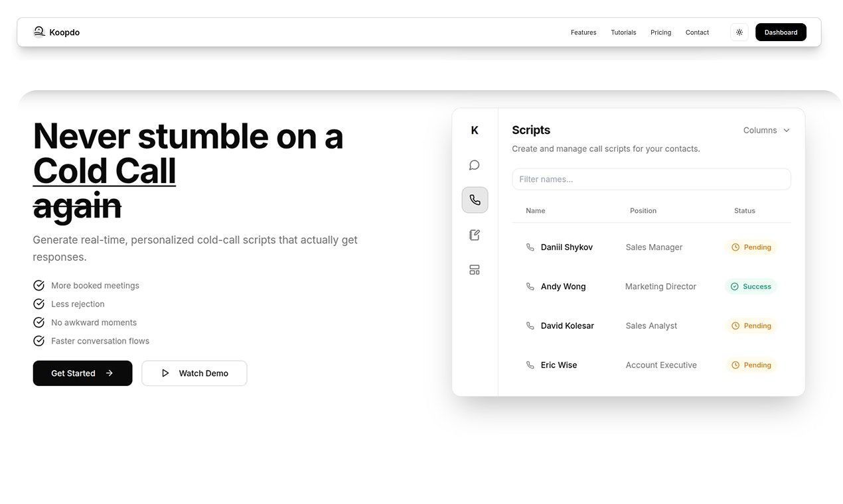Click the Success check icon for Andy Wong
This screenshot has height=504, width=843.
(x=735, y=286)
